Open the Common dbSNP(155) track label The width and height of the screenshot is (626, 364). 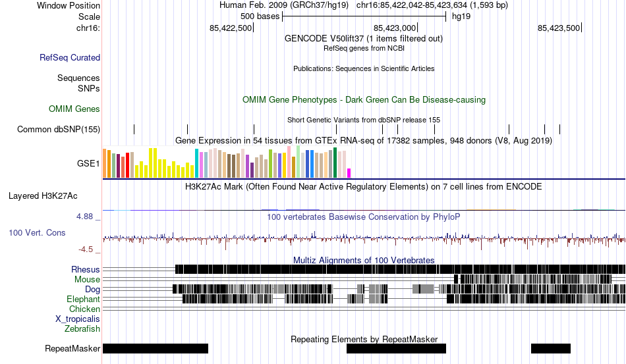click(x=59, y=129)
